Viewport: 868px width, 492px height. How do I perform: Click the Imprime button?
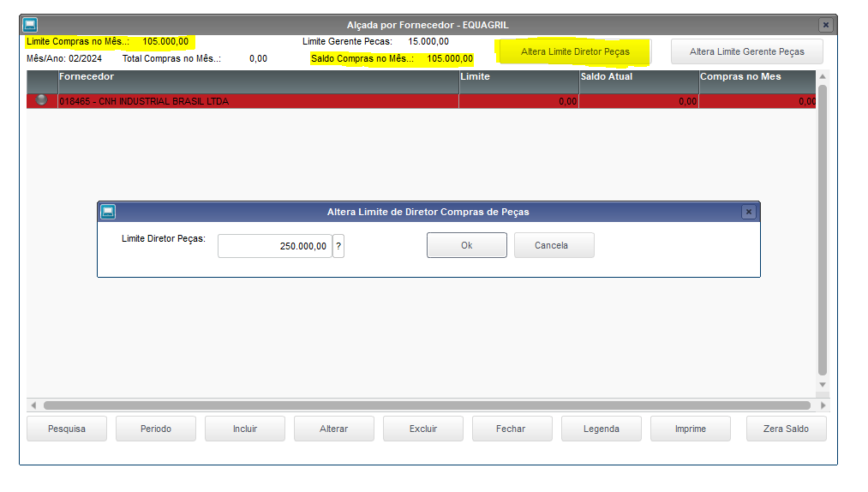pos(691,429)
